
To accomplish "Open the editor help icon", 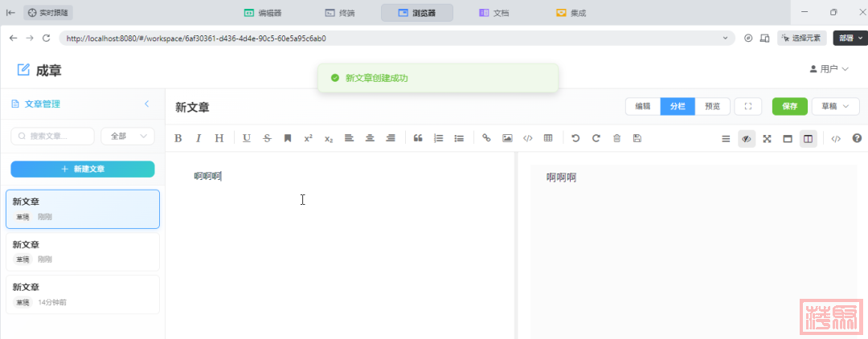I will (857, 138).
